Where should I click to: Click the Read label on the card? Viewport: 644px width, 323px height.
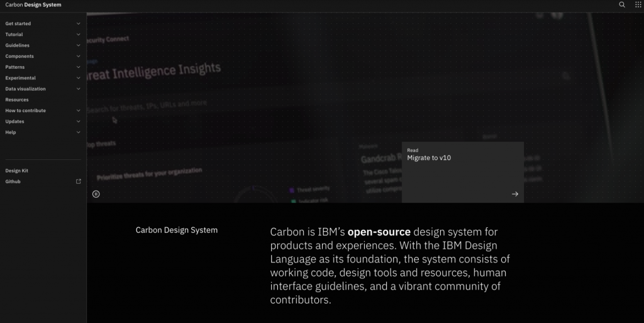413,150
